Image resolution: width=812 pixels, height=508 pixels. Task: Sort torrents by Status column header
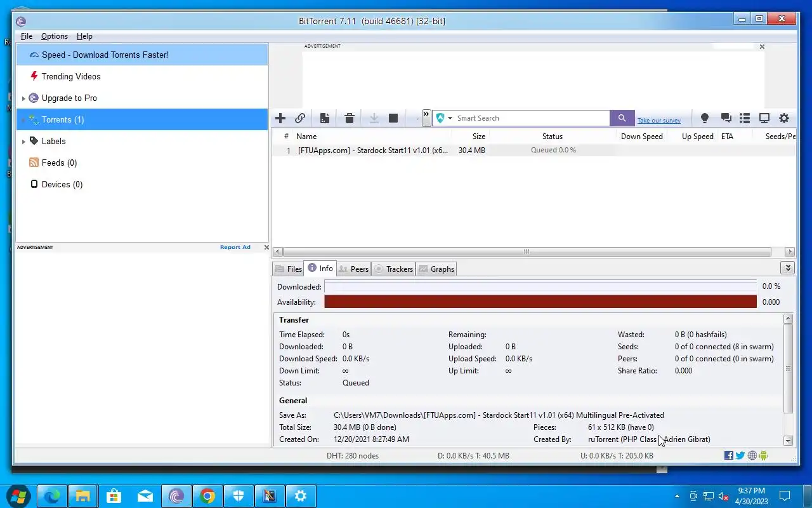553,136
